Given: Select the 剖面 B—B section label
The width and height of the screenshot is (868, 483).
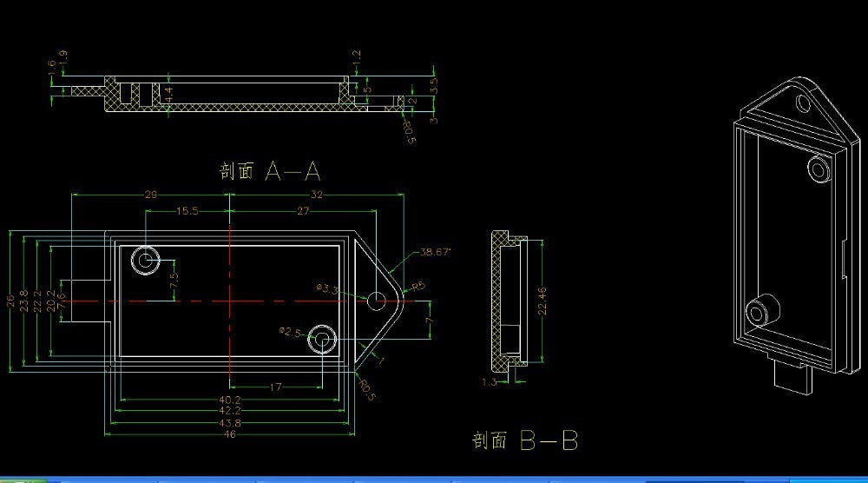Looking at the screenshot, I should pyautogui.click(x=524, y=440).
